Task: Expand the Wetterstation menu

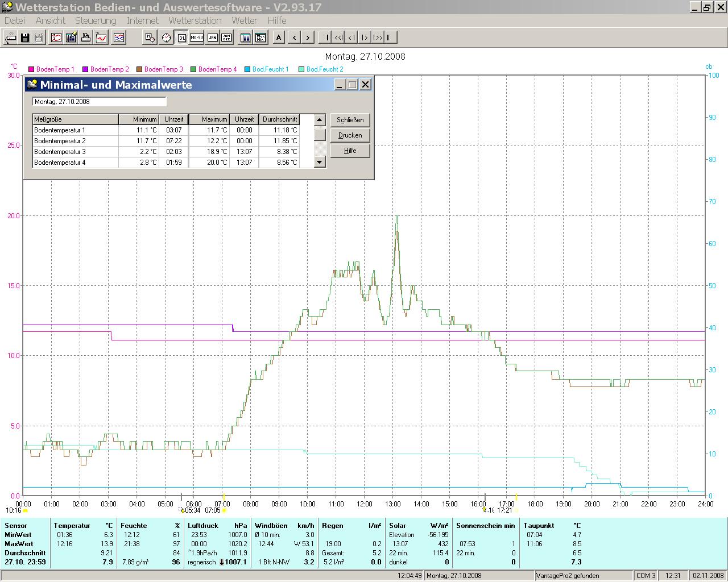Action: (195, 20)
